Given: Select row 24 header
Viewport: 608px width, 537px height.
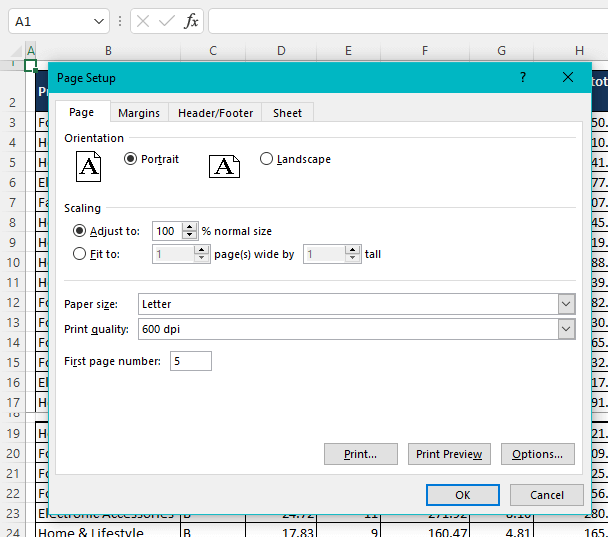Looking at the screenshot, I should point(12,532).
